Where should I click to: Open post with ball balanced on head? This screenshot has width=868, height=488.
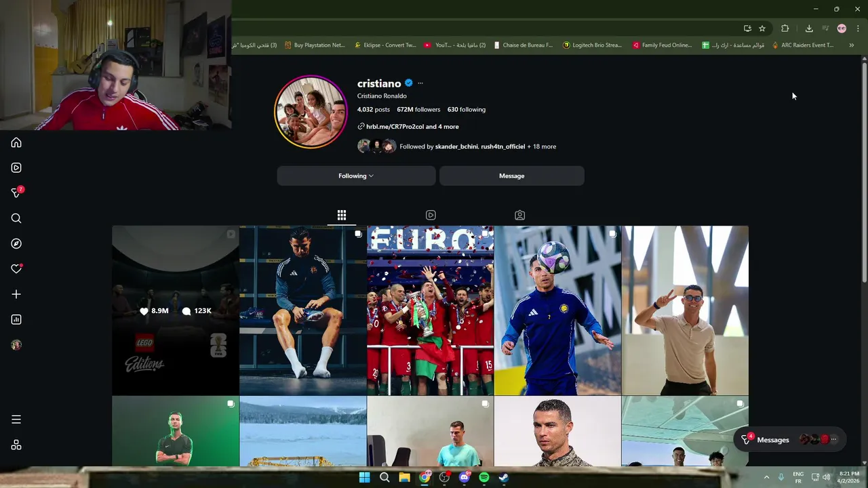tap(557, 310)
